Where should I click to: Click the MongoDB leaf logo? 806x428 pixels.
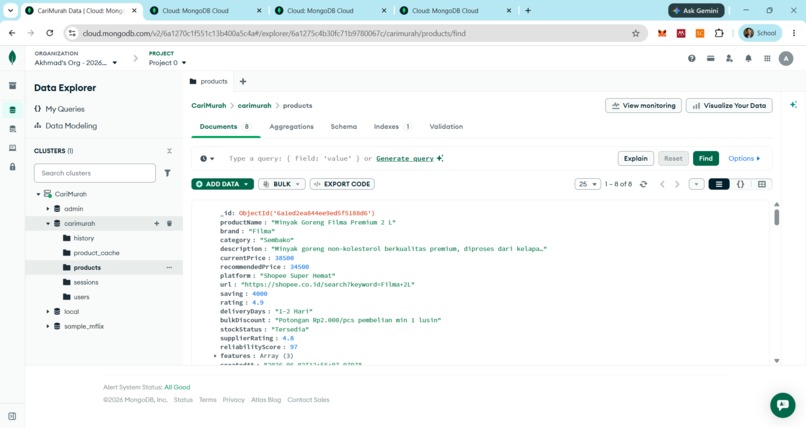click(12, 58)
